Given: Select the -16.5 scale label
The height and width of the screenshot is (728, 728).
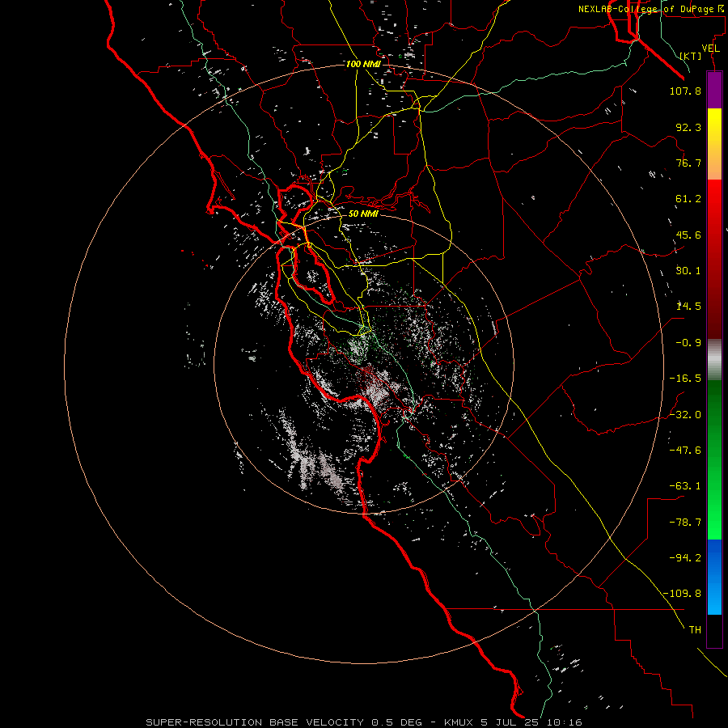Looking at the screenshot, I should (685, 379).
